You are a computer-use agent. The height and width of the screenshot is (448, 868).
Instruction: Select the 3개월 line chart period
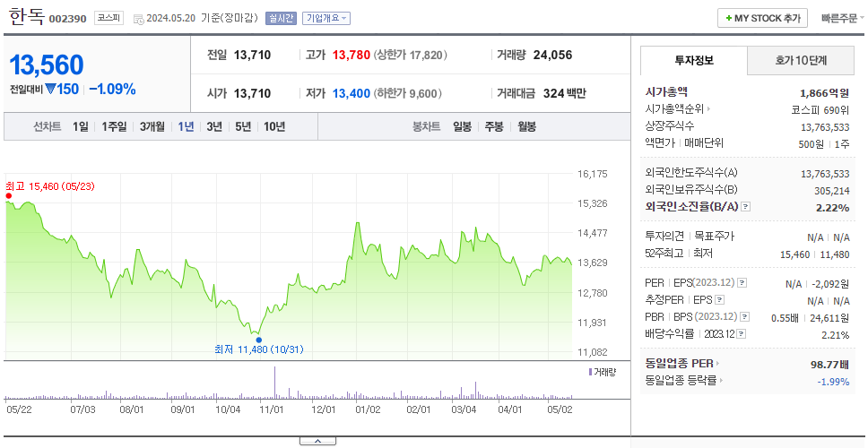tap(152, 126)
